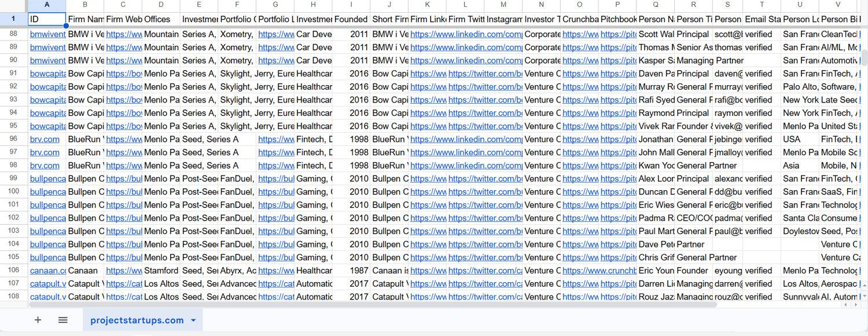Open LinkedIn link in BlueRun row 97
Viewport: 868px width, 336px height.
click(466, 152)
